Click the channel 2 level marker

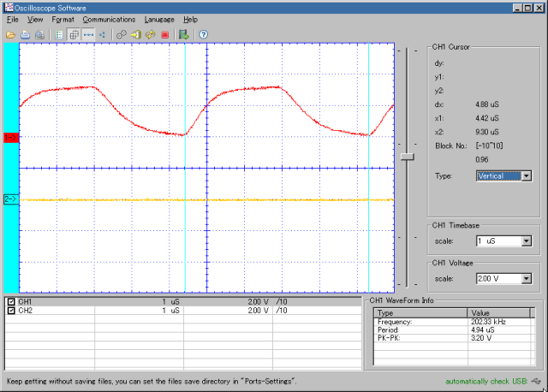tap(11, 199)
